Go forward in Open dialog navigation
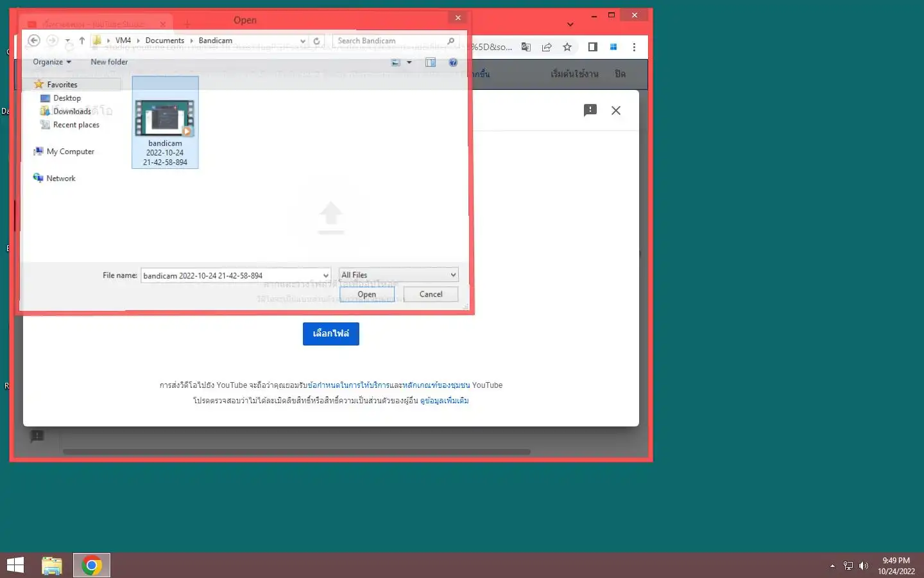The image size is (924, 578). [52, 40]
